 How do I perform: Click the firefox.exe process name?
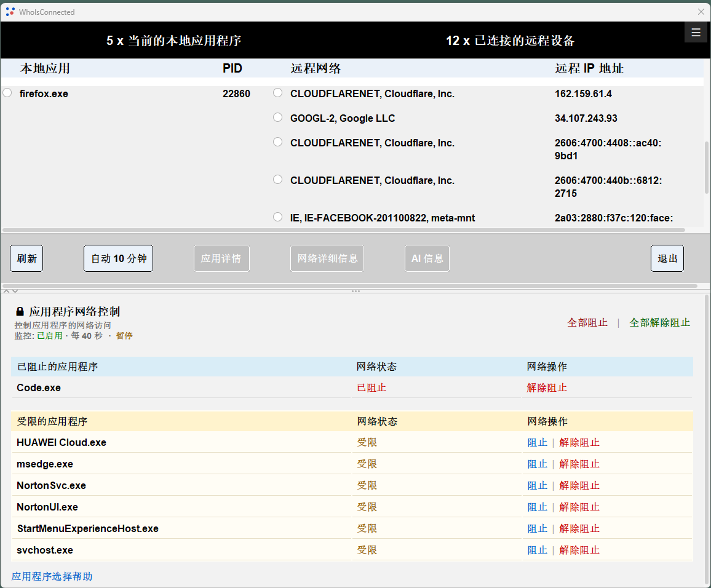pyautogui.click(x=44, y=94)
